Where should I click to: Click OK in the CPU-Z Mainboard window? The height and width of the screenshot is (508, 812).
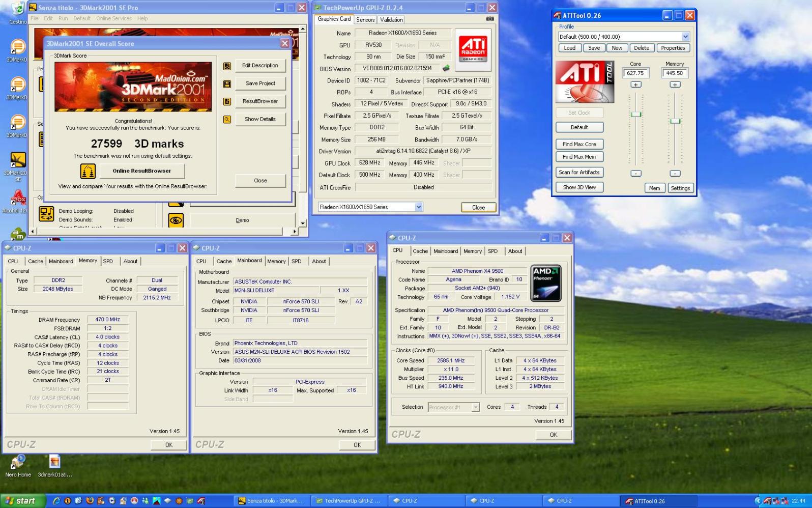(357, 445)
